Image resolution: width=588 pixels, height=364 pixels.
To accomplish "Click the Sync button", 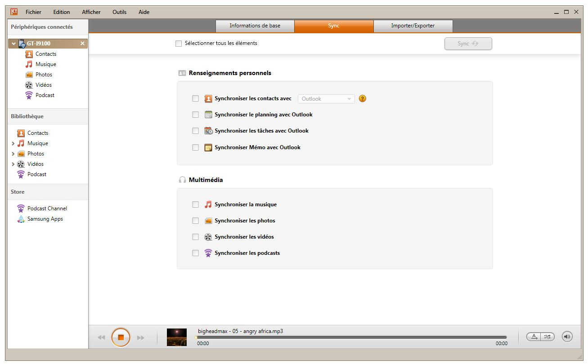I will click(x=468, y=44).
